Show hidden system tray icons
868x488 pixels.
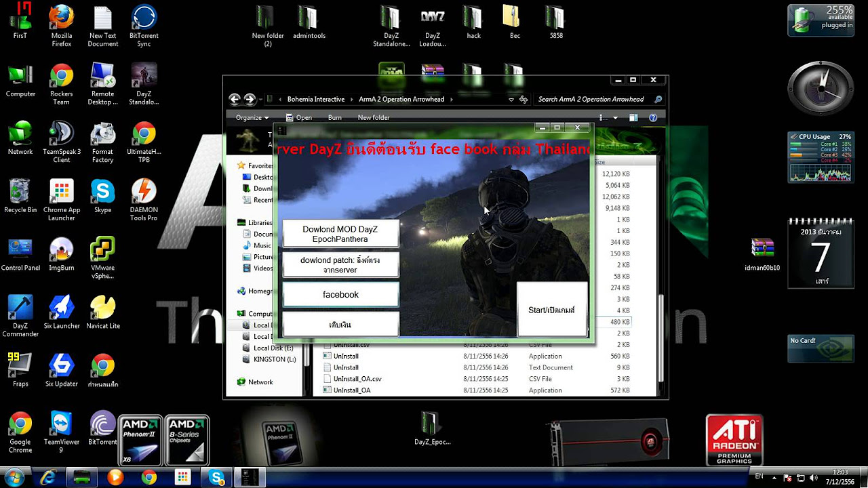coord(775,477)
